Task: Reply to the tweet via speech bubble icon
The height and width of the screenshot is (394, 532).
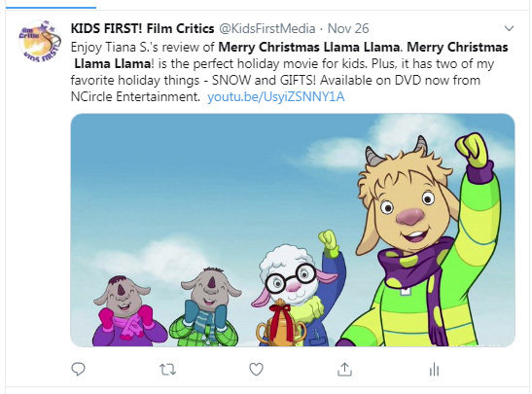Action: tap(79, 369)
